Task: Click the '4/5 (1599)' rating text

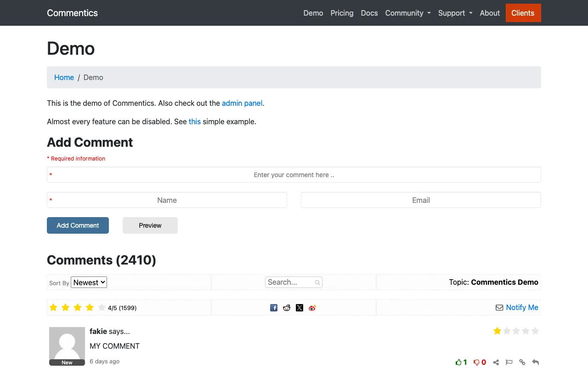Action: tap(122, 308)
